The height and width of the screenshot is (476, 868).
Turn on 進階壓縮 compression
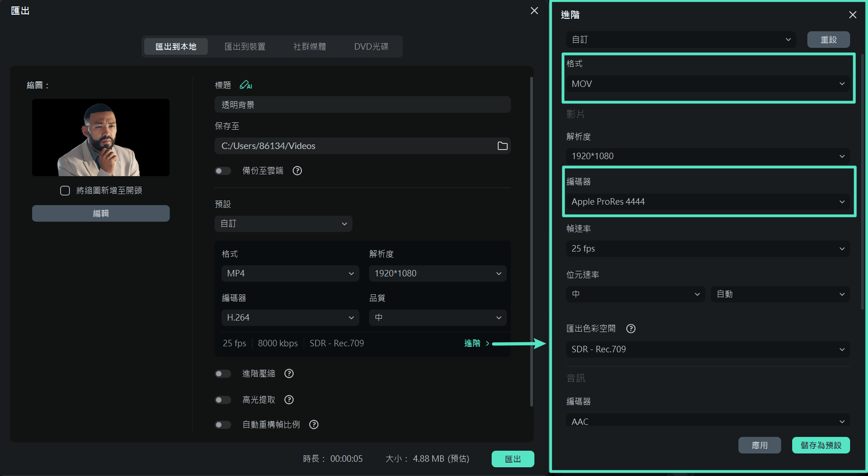coord(223,373)
